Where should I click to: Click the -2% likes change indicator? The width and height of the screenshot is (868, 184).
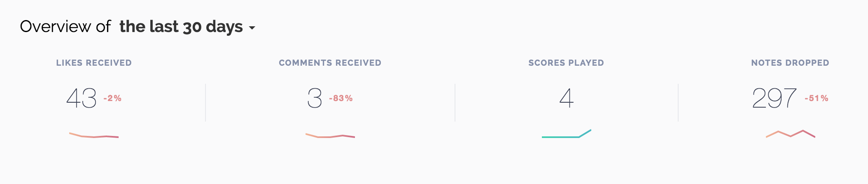(112, 98)
